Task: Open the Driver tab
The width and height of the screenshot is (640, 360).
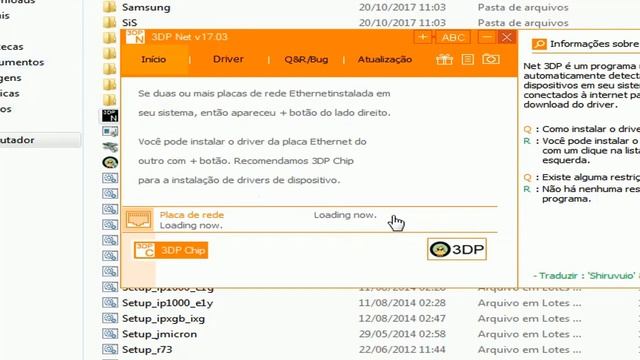Action: [228, 59]
